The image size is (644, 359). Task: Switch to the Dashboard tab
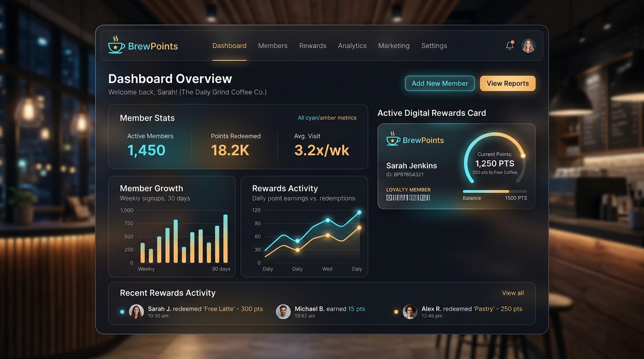[229, 46]
